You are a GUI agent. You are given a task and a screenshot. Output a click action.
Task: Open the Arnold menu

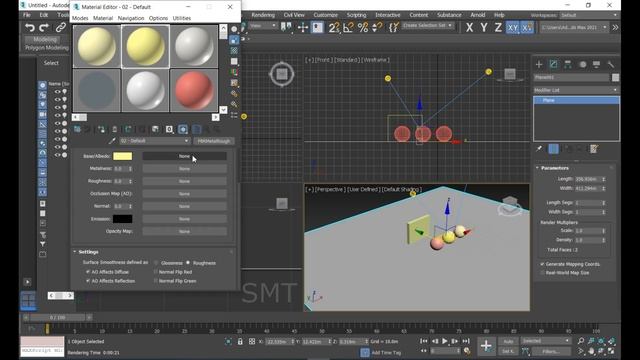478,15
